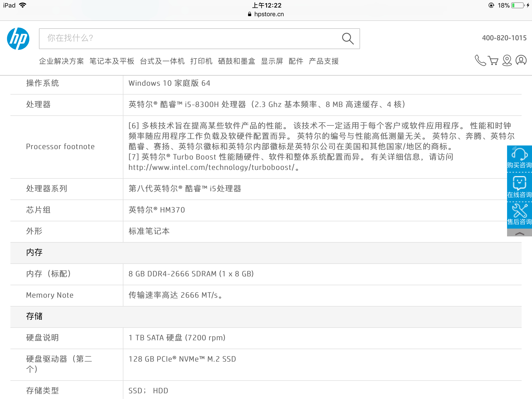Tap the hpstore.cn address bar
The height and width of the screenshot is (399, 532).
[266, 14]
